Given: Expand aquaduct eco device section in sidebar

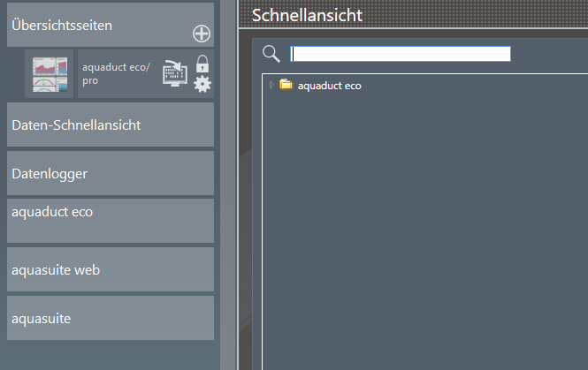Looking at the screenshot, I should pyautogui.click(x=111, y=220).
